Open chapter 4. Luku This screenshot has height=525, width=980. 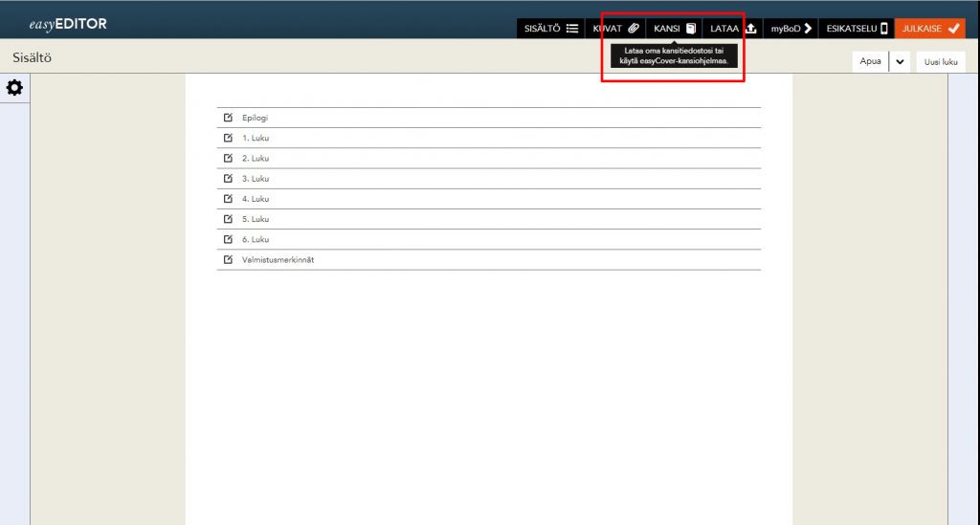(256, 199)
